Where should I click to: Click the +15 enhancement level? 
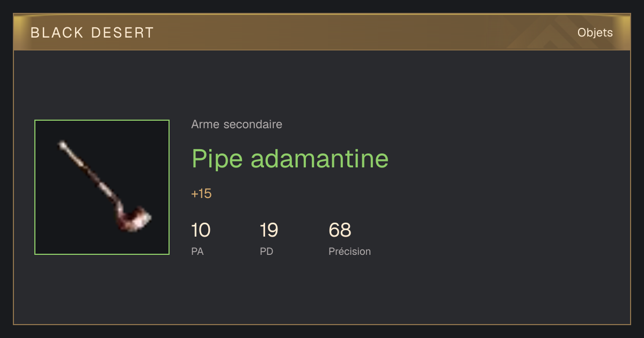(x=201, y=194)
